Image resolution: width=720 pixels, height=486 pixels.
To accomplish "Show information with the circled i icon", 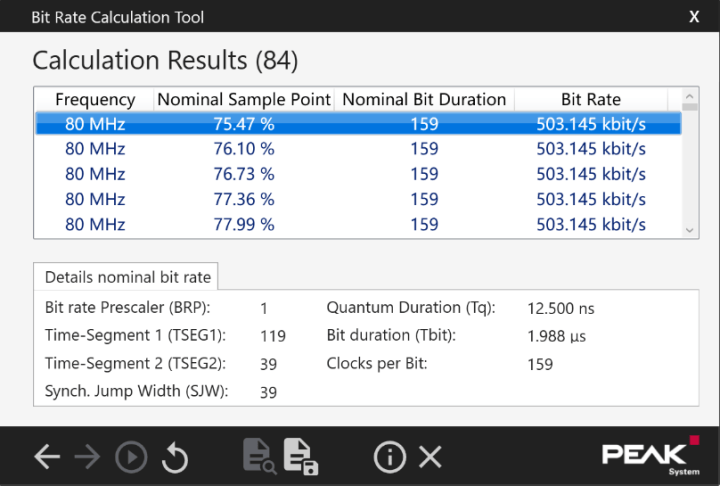I will 390,457.
